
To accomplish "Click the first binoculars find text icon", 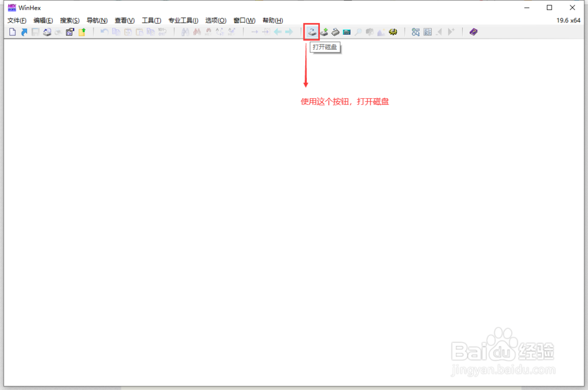I will 185,32.
